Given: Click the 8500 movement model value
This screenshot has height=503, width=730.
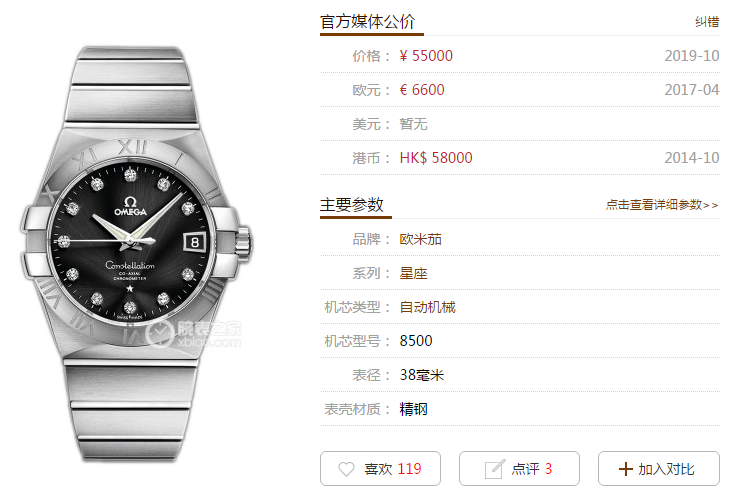Looking at the screenshot, I should 416,341.
